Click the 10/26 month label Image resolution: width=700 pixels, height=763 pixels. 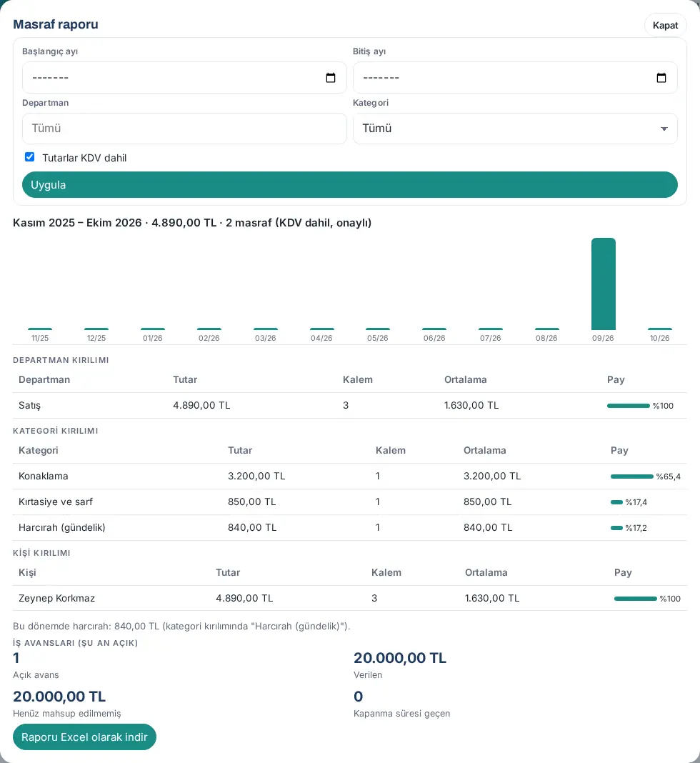[659, 338]
